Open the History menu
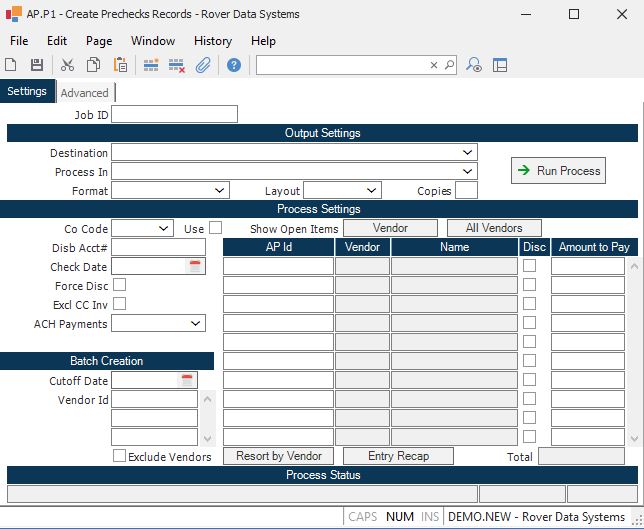Image resolution: width=644 pixels, height=529 pixels. (x=212, y=41)
